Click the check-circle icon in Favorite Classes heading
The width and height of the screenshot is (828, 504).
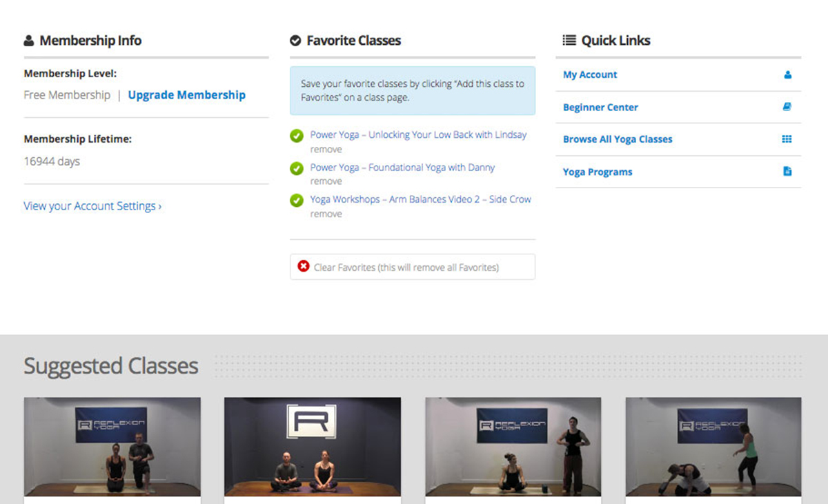(x=295, y=41)
